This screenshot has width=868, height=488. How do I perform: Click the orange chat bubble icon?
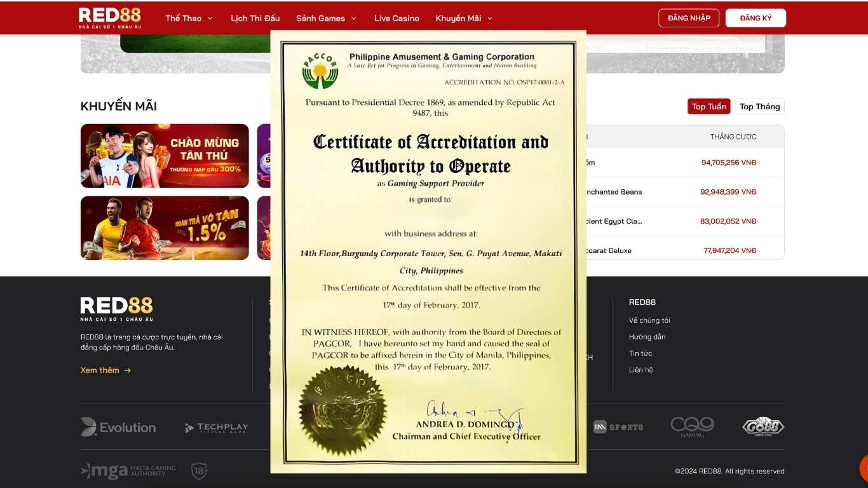(864, 468)
